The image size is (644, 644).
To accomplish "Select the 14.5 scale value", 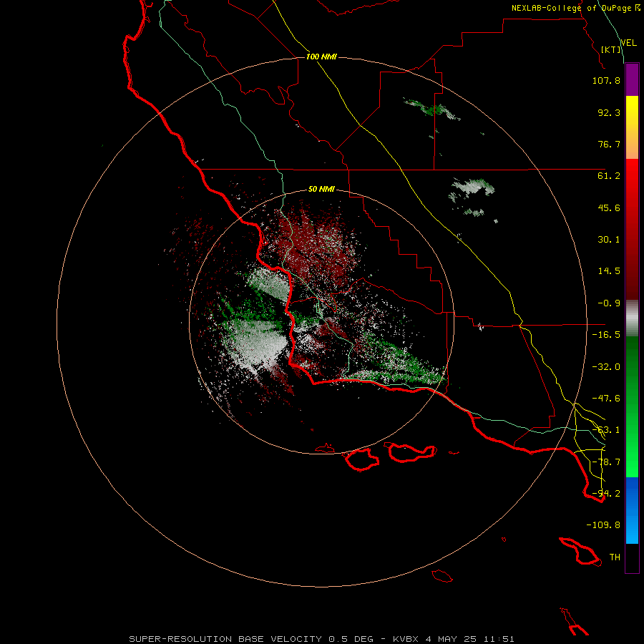I will [x=609, y=271].
